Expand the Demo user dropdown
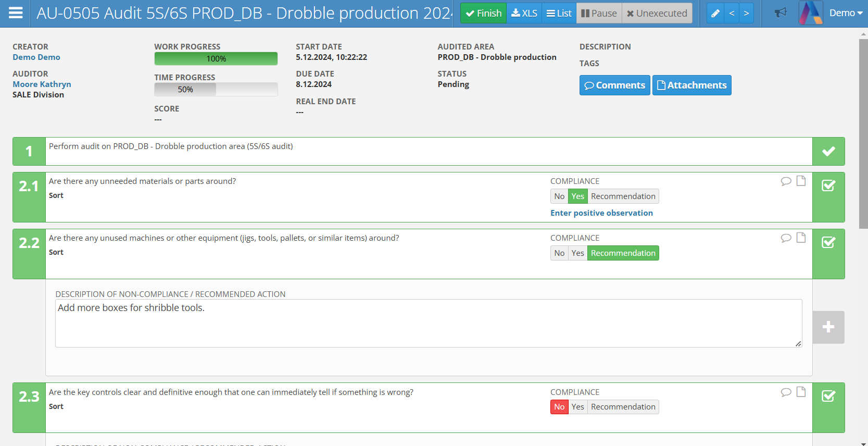This screenshot has width=868, height=446. click(x=845, y=13)
